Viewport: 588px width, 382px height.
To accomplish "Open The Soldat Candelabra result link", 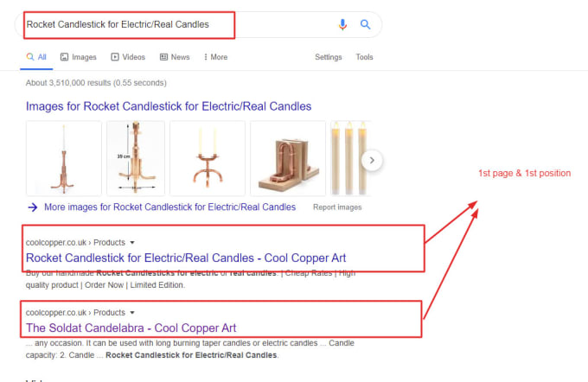I will pos(131,328).
